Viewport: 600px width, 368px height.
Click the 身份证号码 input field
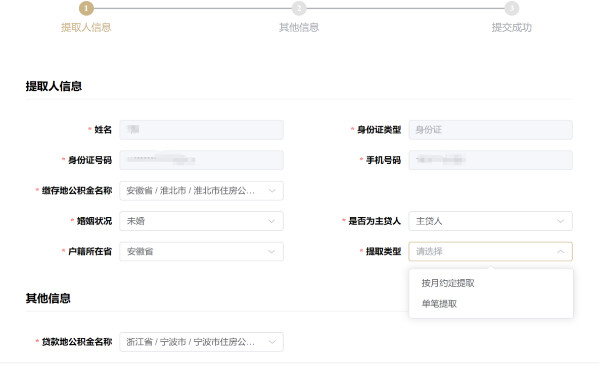tap(201, 160)
